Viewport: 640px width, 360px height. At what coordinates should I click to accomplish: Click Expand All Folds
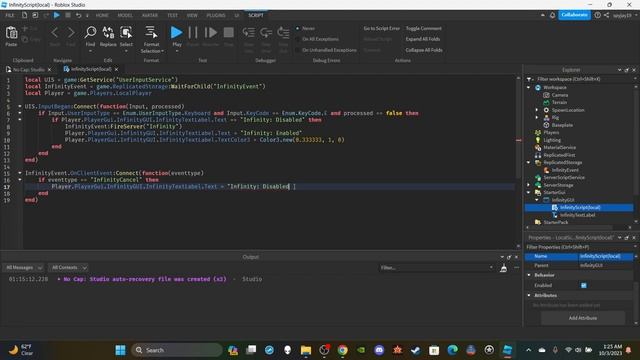point(423,39)
